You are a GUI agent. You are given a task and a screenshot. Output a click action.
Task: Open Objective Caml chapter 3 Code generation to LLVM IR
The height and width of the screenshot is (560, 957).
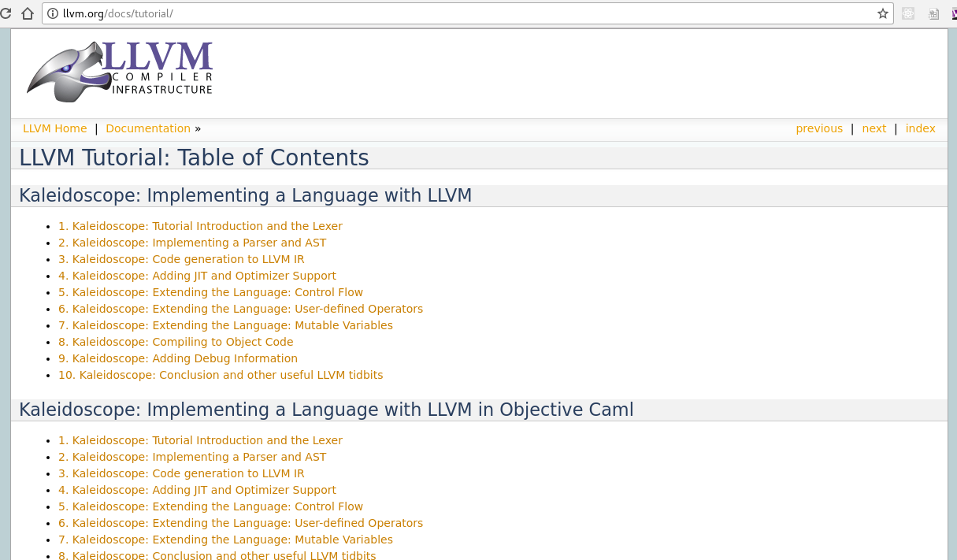pyautogui.click(x=181, y=473)
